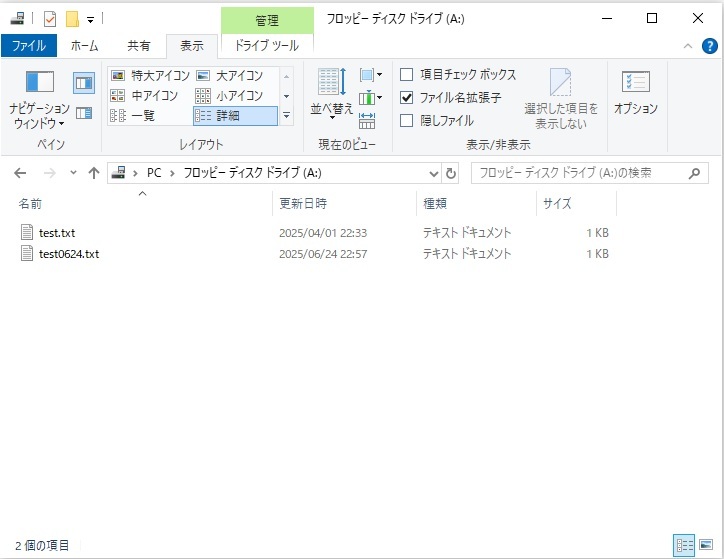
Task: Click フロッピー ディスク ドライブ (A:) breadcrumb
Action: tap(253, 173)
